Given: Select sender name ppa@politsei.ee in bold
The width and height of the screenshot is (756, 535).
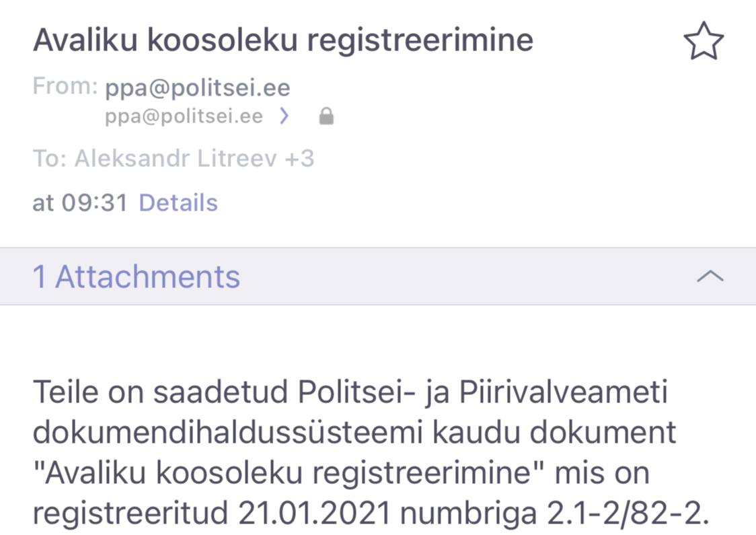Looking at the screenshot, I should tap(198, 88).
